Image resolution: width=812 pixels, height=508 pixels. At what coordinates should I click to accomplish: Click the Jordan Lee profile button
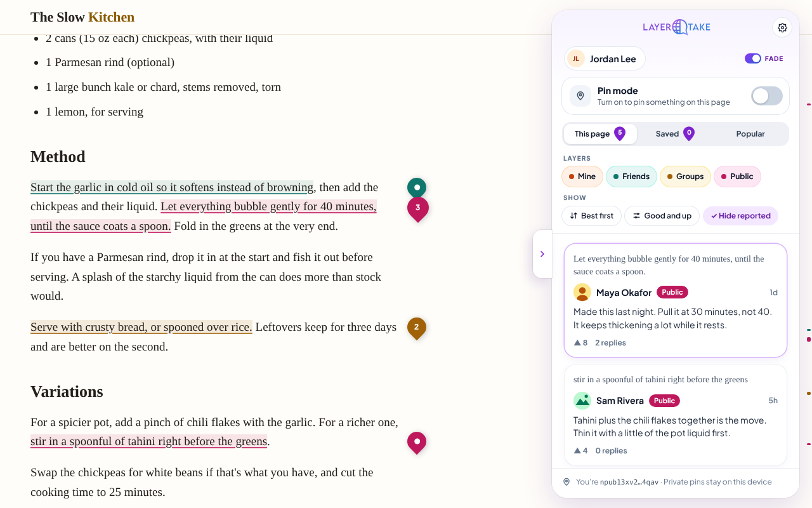tap(605, 58)
